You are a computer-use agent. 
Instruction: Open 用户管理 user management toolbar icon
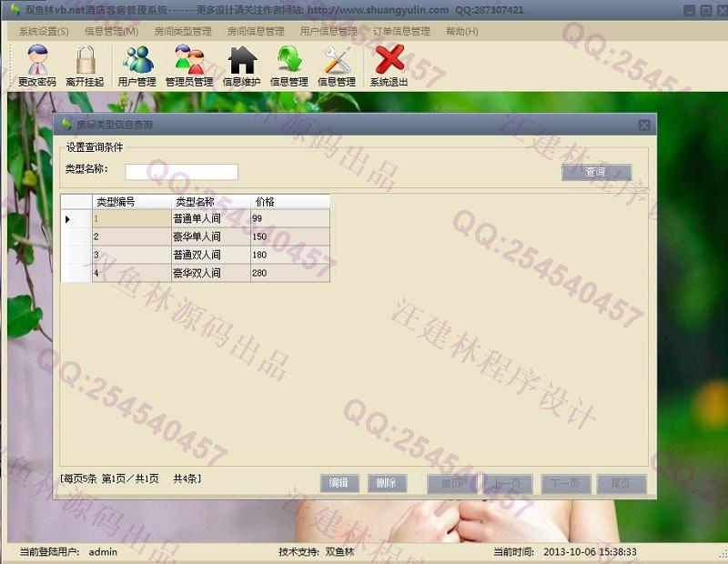[x=137, y=60]
